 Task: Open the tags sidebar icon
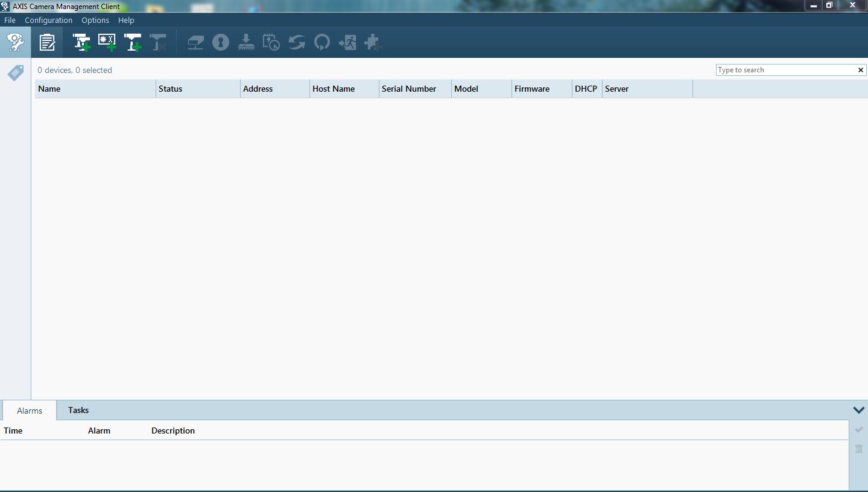(16, 73)
